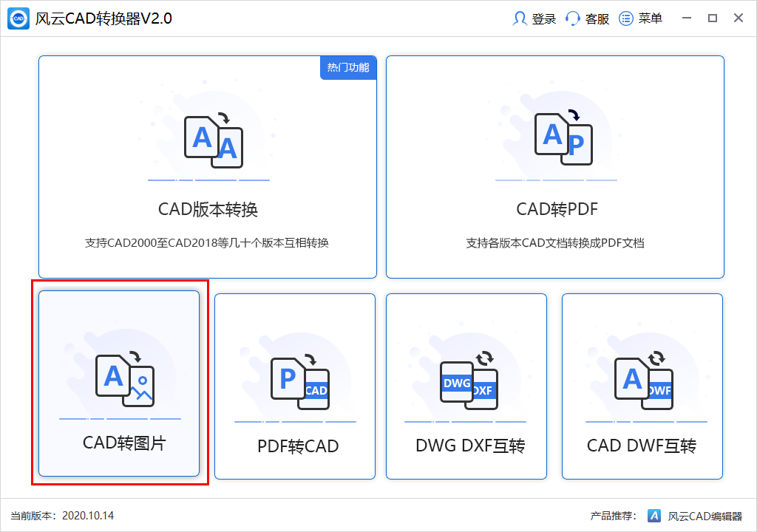Screen dimensions: 757x532
Task: Close the 风云CAD转换器 window
Action: coord(739,18)
